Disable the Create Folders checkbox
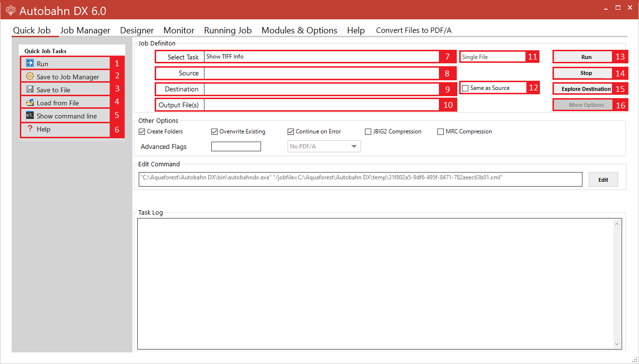 click(142, 131)
